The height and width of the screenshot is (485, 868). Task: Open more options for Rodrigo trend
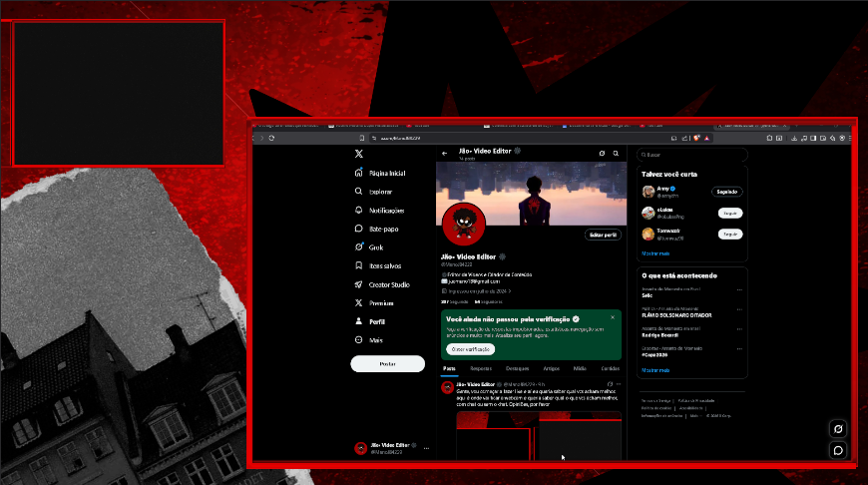pyautogui.click(x=739, y=329)
